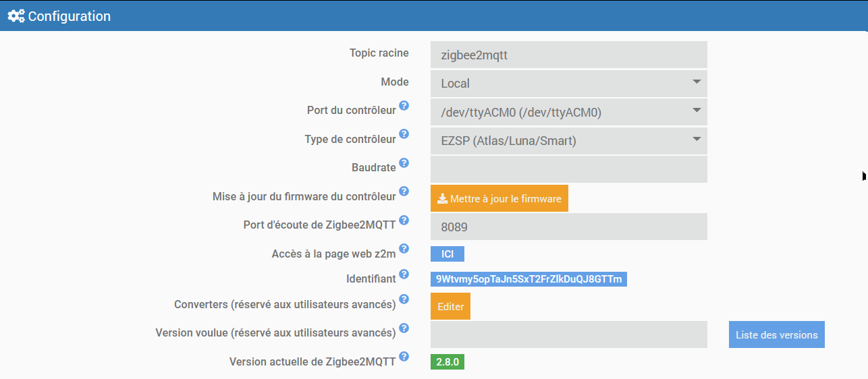
Task: Click the Configuration gears icon
Action: (x=16, y=16)
